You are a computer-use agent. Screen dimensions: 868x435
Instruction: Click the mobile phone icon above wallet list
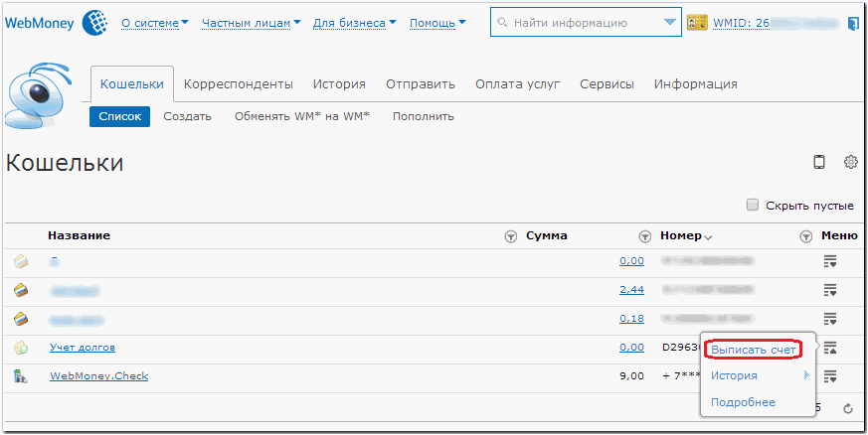click(819, 163)
